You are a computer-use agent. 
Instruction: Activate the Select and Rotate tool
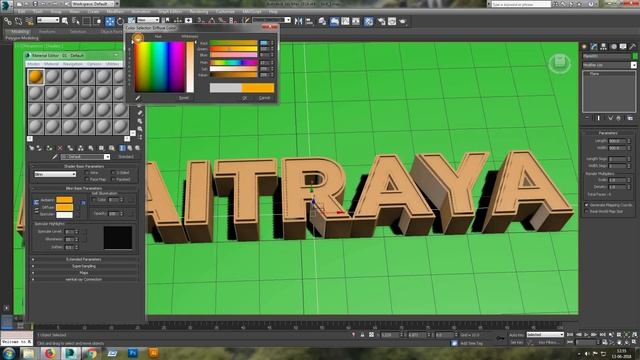coord(120,21)
